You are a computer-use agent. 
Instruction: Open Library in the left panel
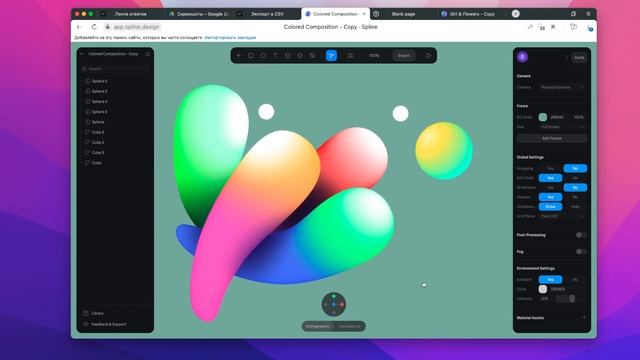pyautogui.click(x=97, y=313)
